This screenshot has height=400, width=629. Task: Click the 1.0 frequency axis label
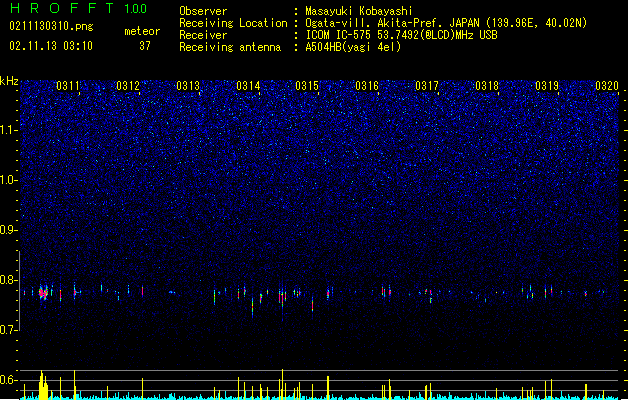pyautogui.click(x=8, y=180)
